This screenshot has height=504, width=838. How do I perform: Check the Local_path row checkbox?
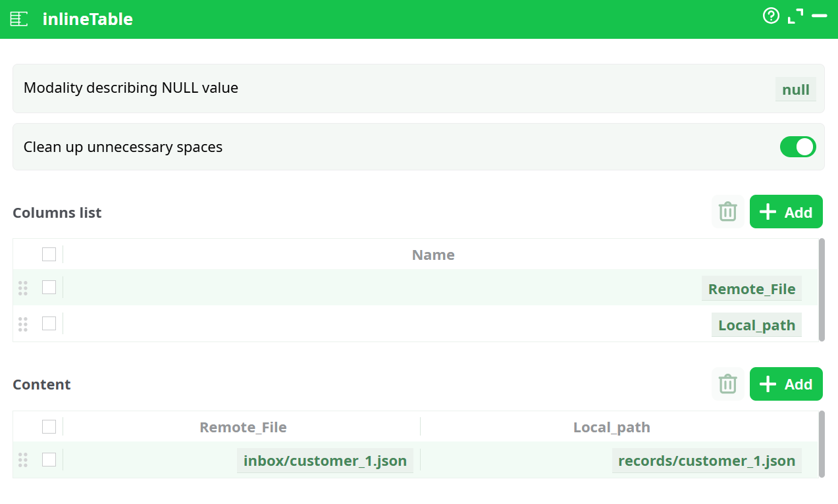coord(49,324)
